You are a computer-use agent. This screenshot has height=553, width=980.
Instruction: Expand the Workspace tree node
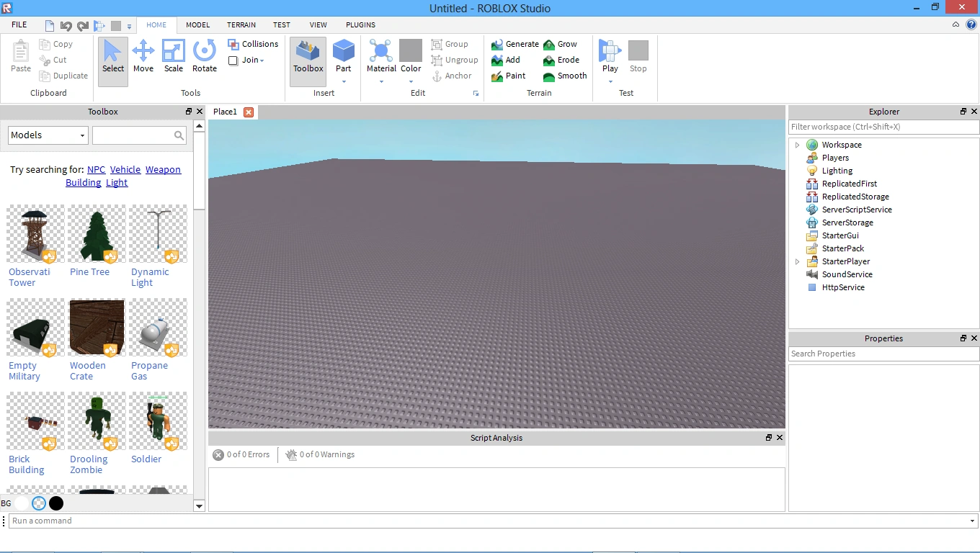pos(797,145)
